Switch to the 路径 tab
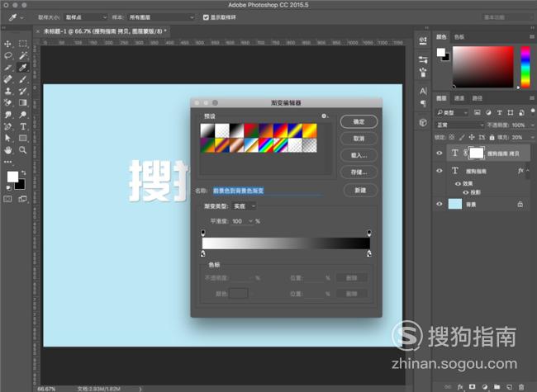Viewport: 537px width, 392px height. pyautogui.click(x=477, y=98)
